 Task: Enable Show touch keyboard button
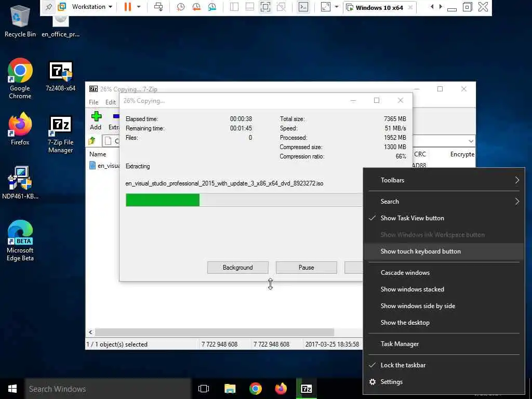coord(444,251)
